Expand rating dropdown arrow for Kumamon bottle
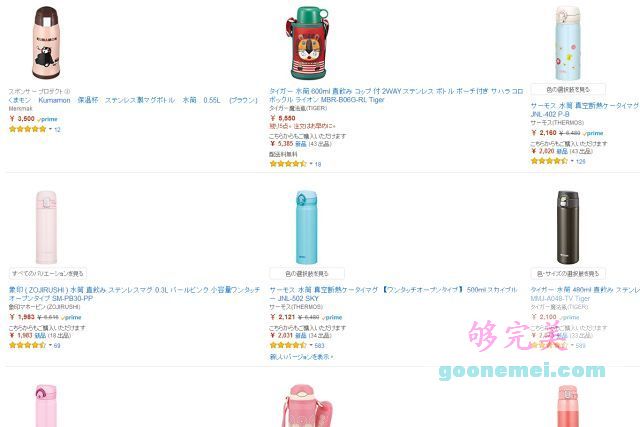The image size is (640, 427). [x=50, y=129]
